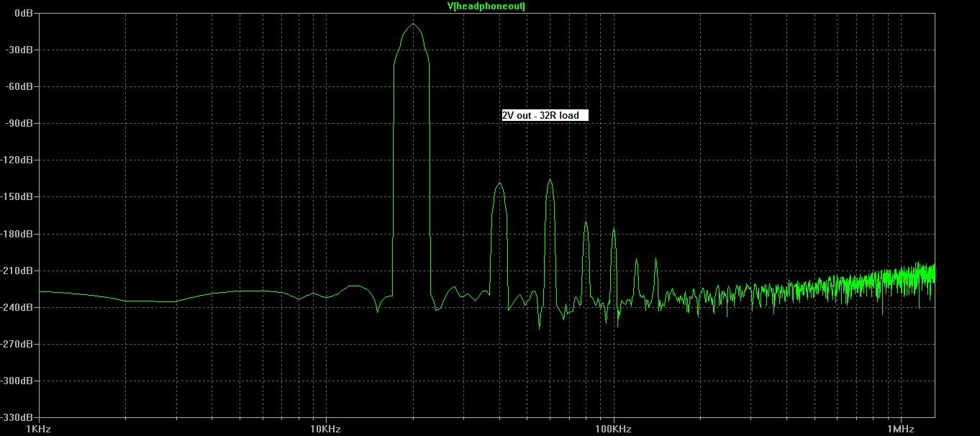This screenshot has height=436, width=980.
Task: Click the -30dB axis label
Action: [x=20, y=50]
